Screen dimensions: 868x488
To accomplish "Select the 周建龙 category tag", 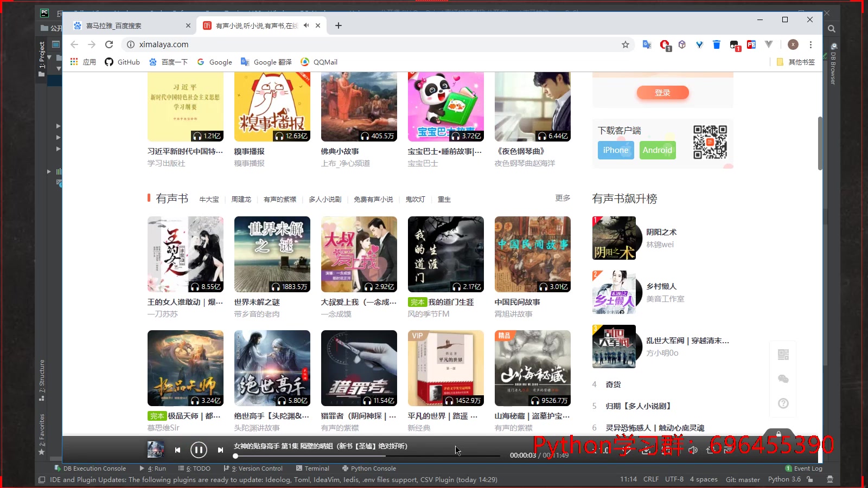I will pyautogui.click(x=241, y=200).
